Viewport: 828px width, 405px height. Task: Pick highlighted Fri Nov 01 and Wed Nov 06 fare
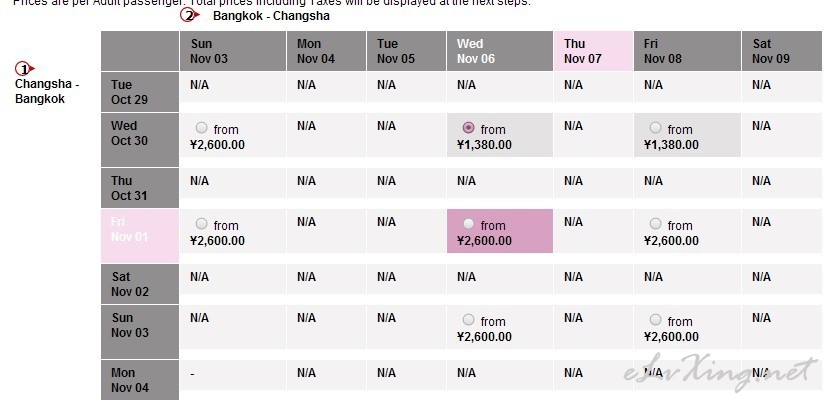pyautogui.click(x=468, y=224)
